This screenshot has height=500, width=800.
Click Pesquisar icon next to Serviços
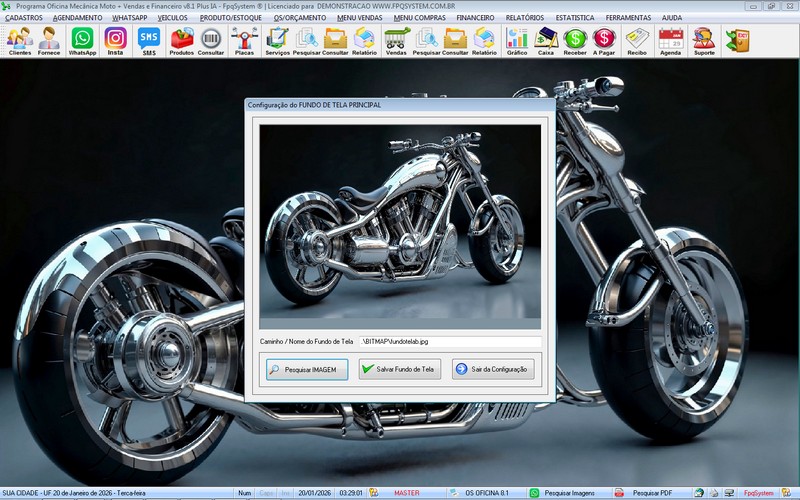point(307,41)
